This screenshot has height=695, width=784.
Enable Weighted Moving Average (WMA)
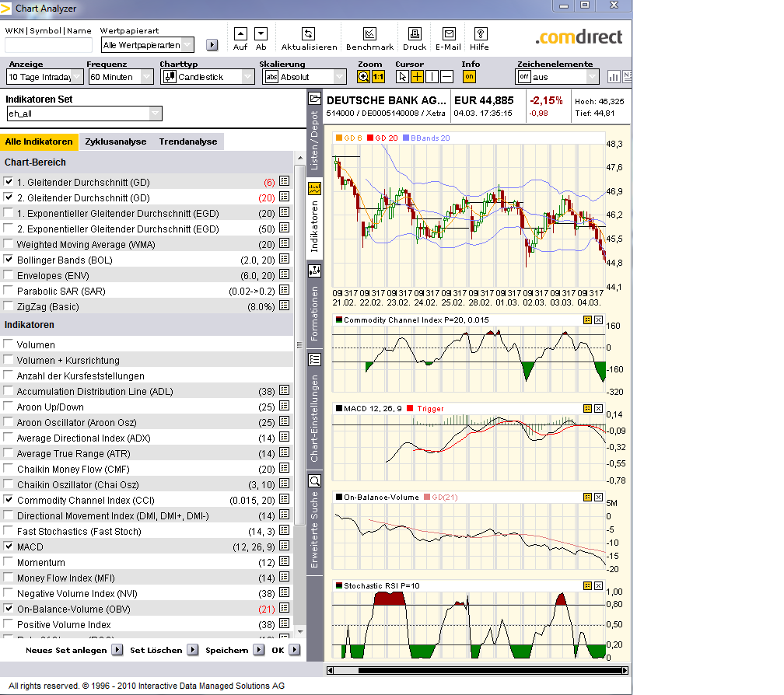(9, 244)
